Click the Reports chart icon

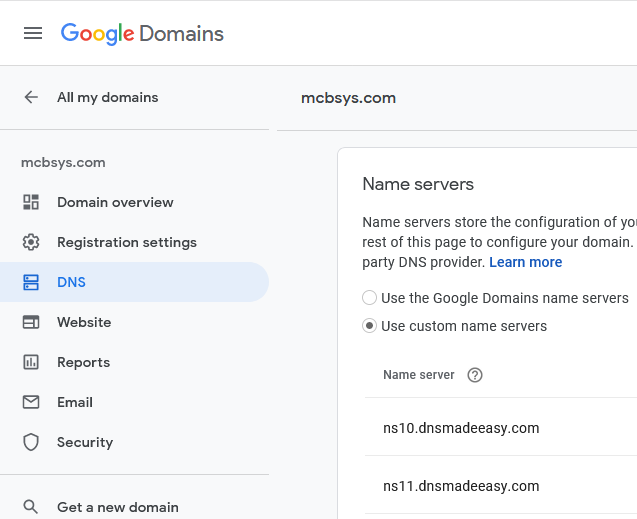pos(31,362)
